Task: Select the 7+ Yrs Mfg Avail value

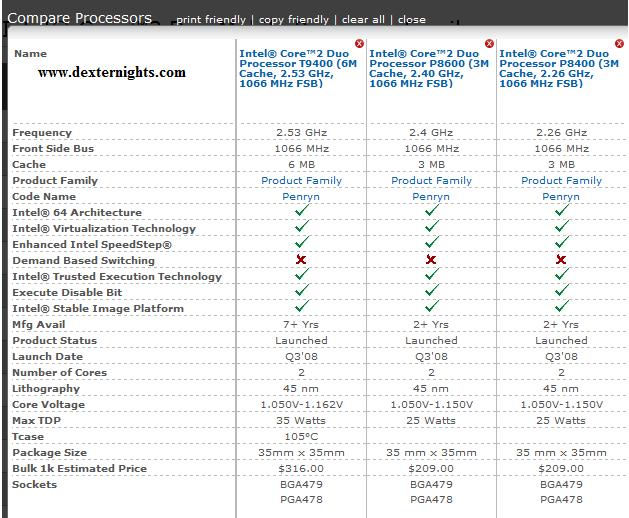Action: [301, 325]
